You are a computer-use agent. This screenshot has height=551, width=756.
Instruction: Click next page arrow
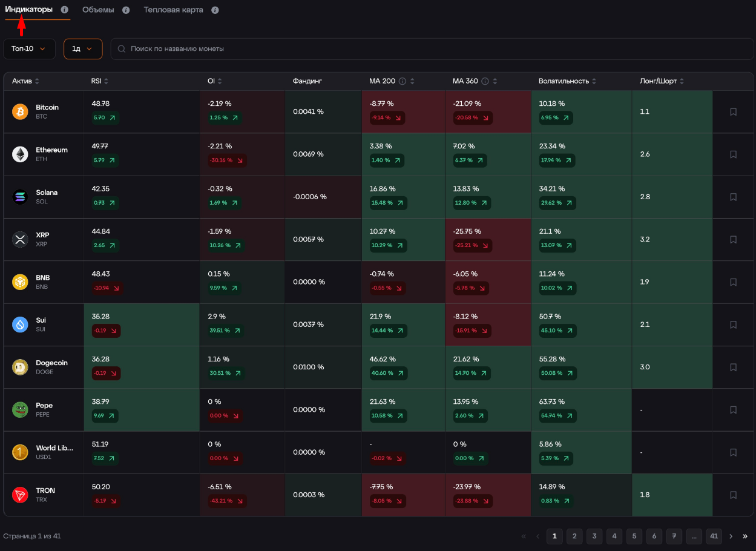[x=731, y=536]
